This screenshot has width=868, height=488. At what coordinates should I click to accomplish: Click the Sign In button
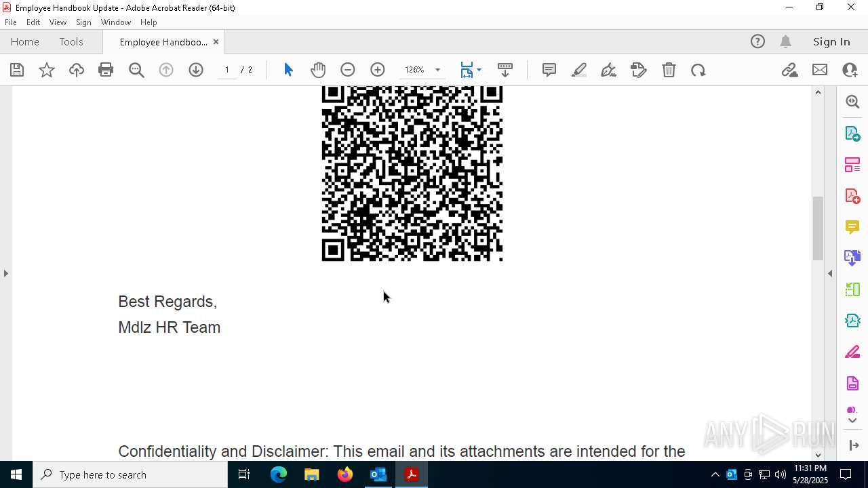tap(831, 41)
